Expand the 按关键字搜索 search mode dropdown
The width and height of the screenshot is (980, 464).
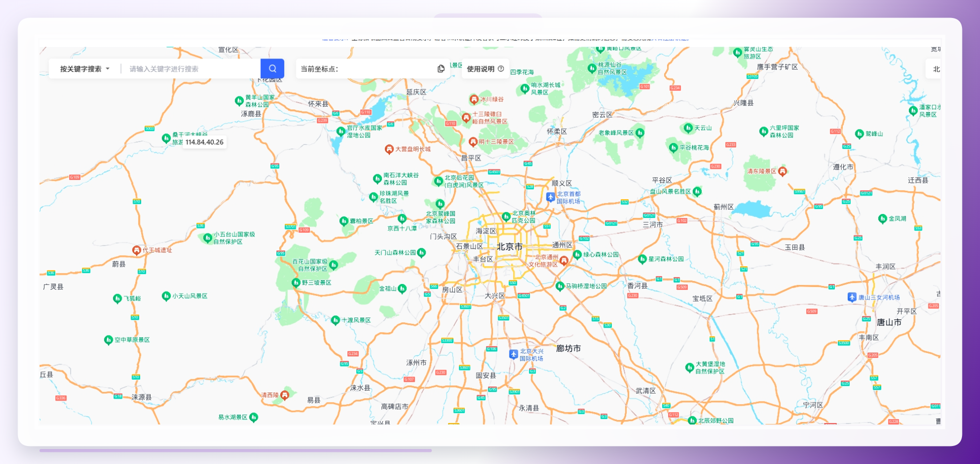pyautogui.click(x=85, y=68)
